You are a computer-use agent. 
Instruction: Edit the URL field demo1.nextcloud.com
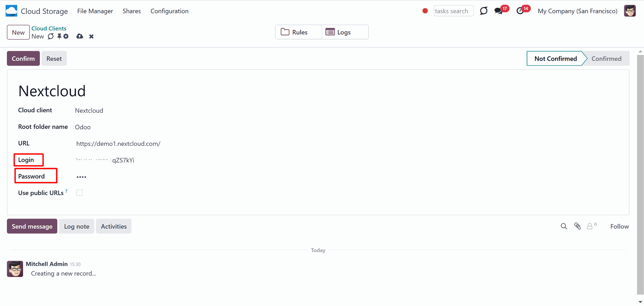point(118,144)
